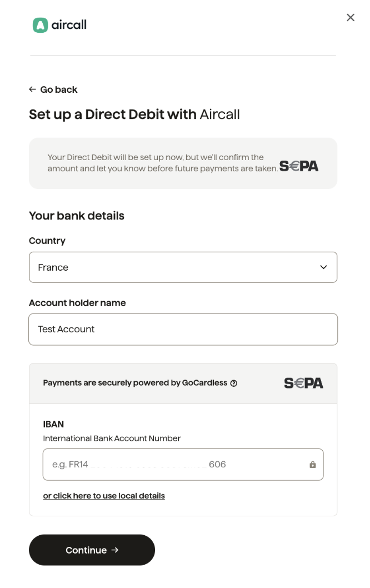Click the Country field label
The height and width of the screenshot is (588, 370).
(x=47, y=241)
